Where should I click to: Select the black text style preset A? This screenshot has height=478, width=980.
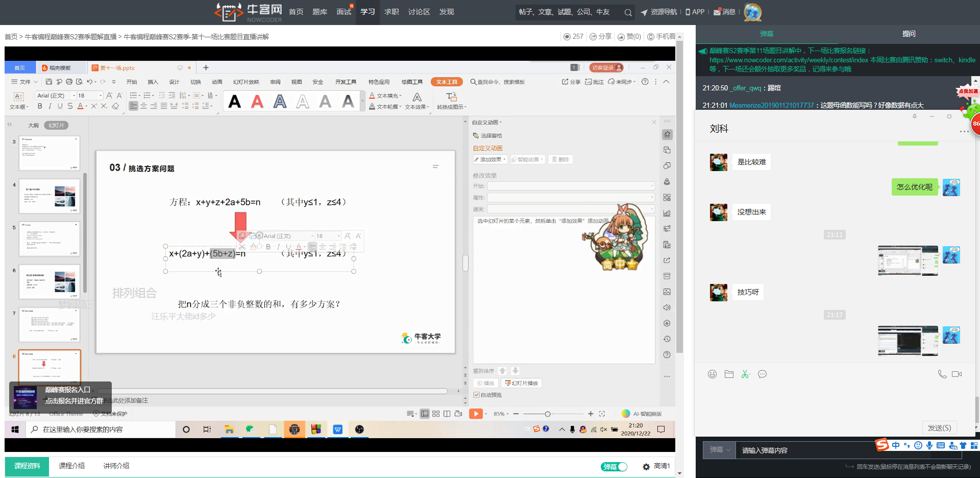tap(235, 102)
